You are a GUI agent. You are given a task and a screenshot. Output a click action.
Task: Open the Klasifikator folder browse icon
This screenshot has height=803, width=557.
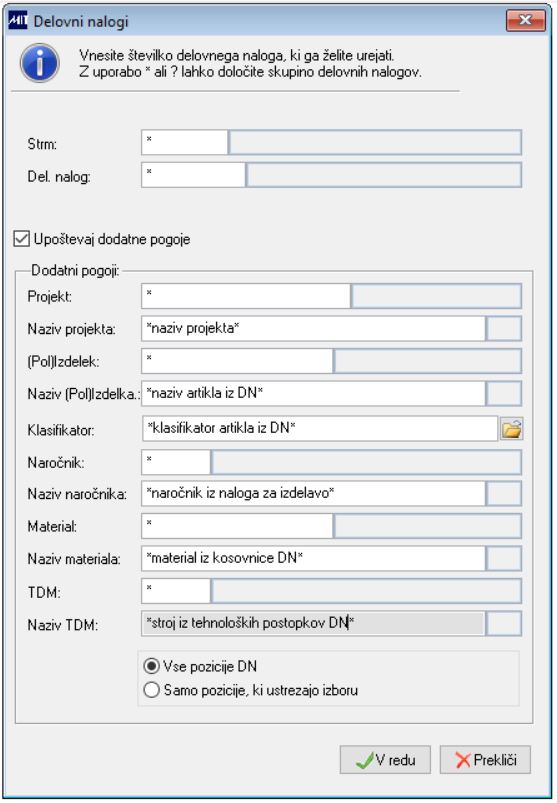pyautogui.click(x=511, y=429)
